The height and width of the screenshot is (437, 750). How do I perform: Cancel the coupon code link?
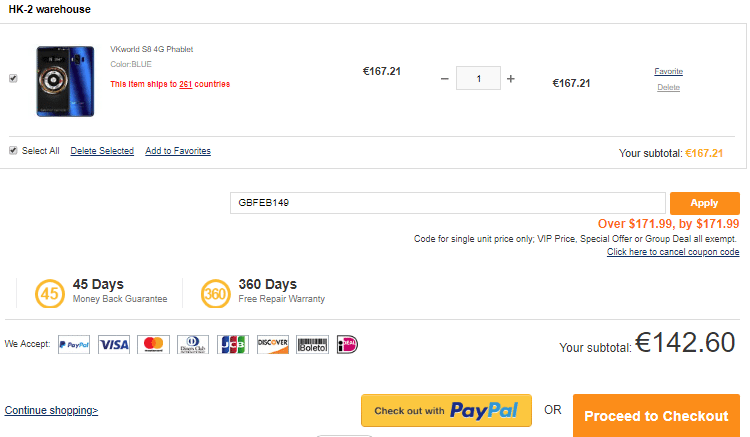coord(673,252)
